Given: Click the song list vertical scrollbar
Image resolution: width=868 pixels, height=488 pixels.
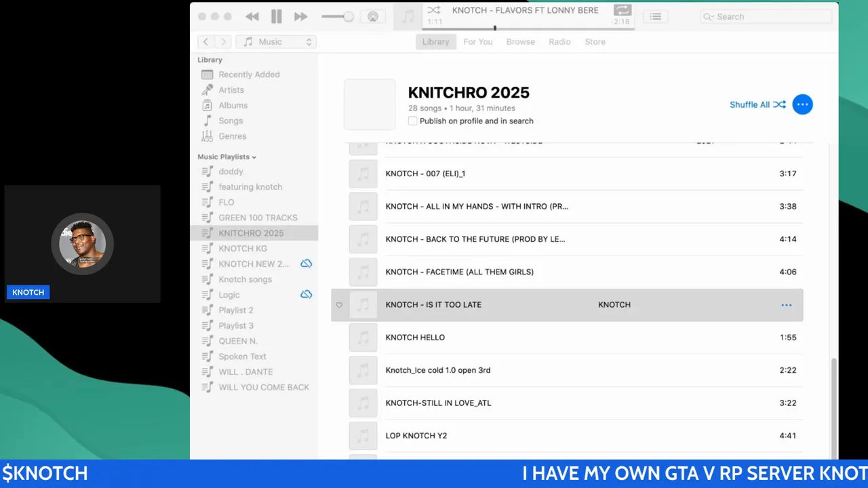Looking at the screenshot, I should pyautogui.click(x=833, y=409).
